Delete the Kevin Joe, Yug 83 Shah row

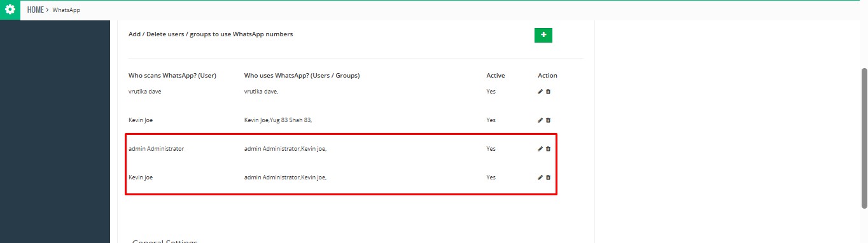(x=548, y=120)
